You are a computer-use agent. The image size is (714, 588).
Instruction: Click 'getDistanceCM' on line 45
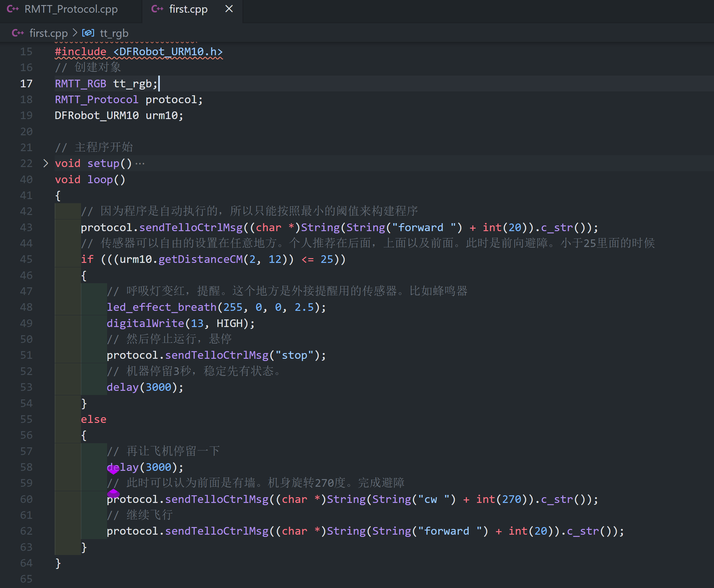[x=201, y=259]
